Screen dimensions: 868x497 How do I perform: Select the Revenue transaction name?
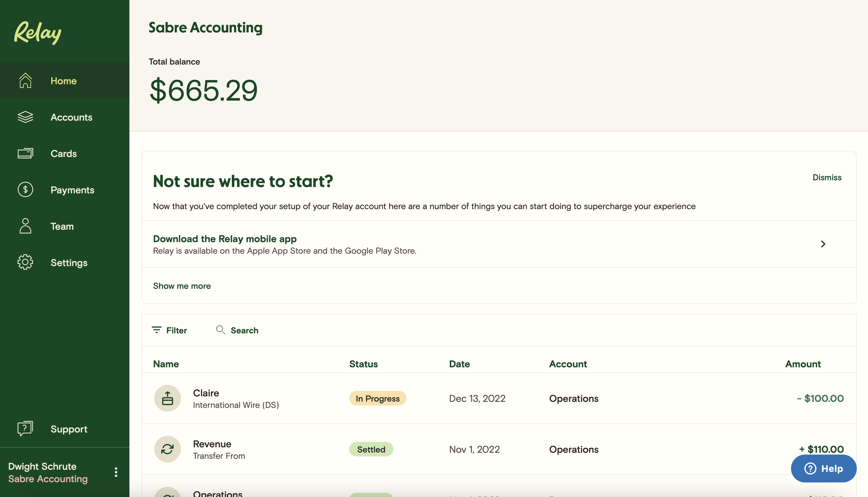pyautogui.click(x=212, y=443)
